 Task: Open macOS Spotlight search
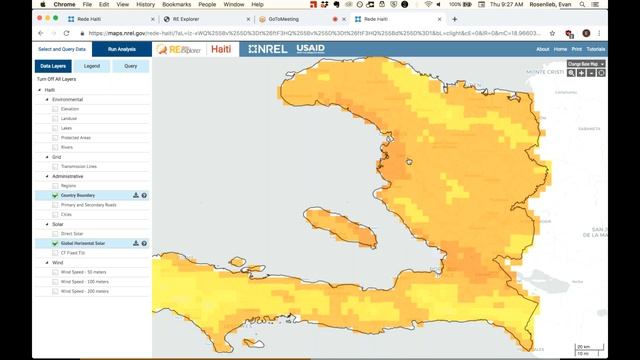(x=582, y=4)
